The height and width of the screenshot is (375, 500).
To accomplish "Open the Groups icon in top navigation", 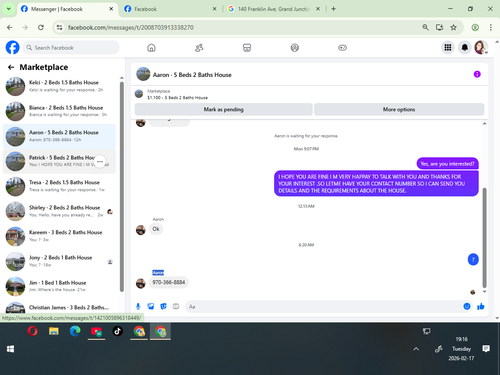I will tap(295, 48).
